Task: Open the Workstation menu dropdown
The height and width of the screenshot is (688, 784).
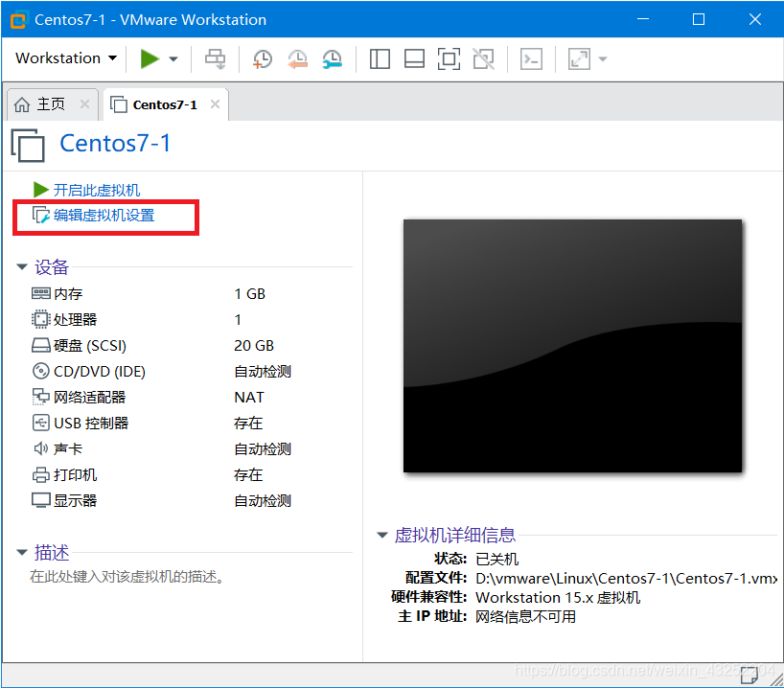Action: click(x=66, y=58)
